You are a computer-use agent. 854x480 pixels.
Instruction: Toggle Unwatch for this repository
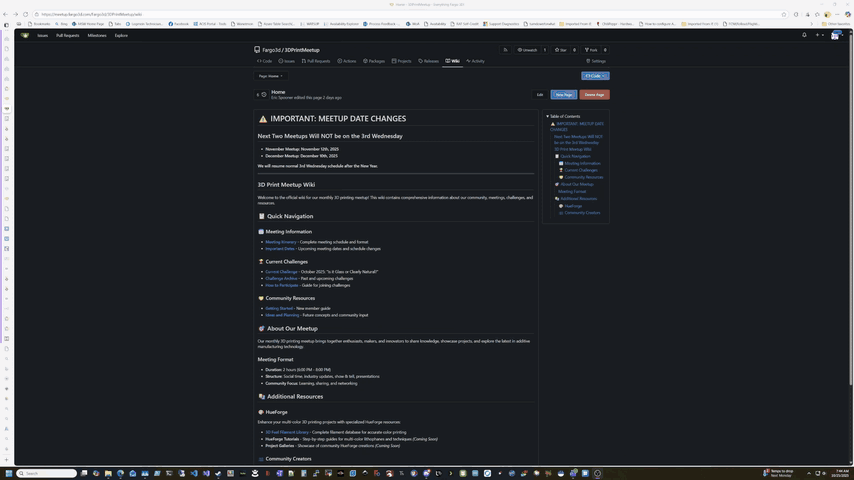(x=527, y=49)
